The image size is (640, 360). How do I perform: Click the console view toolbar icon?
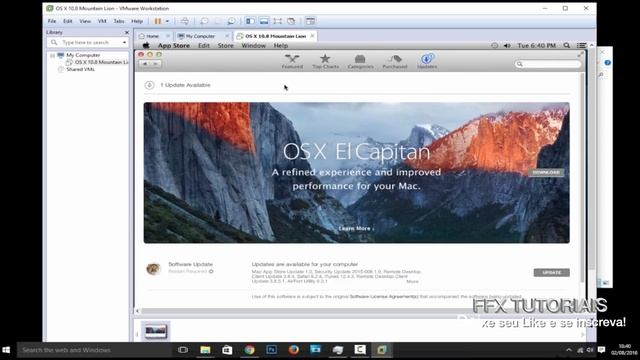(x=310, y=21)
